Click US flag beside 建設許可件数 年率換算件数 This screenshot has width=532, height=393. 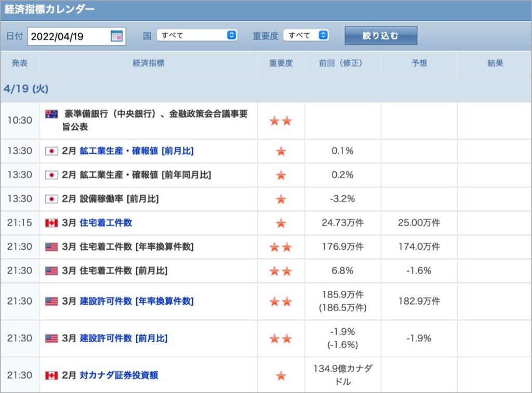pos(51,302)
